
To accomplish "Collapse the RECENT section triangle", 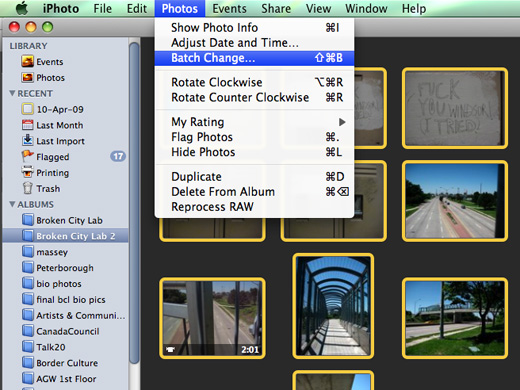I will 12,93.
